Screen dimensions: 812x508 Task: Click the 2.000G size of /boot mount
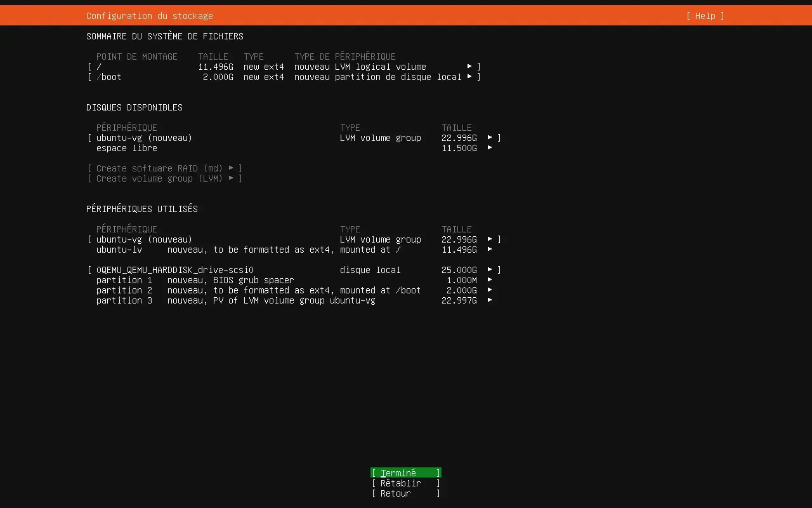pos(218,77)
